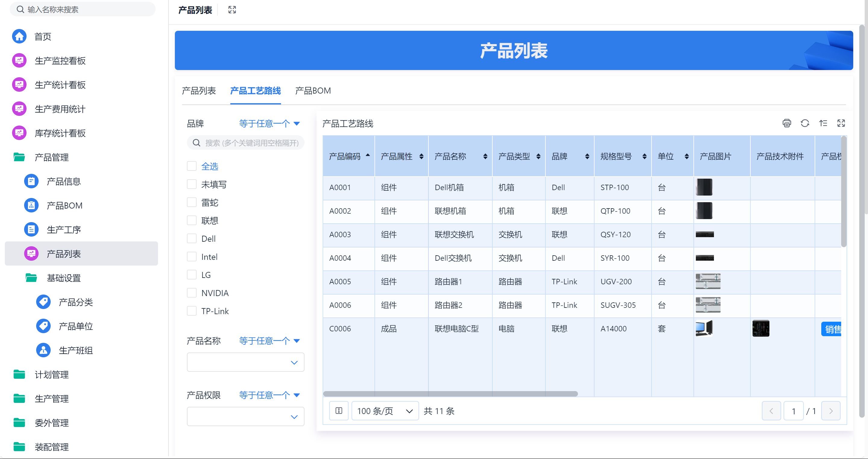This screenshot has height=459, width=868.
Task: Click the fullscreen icon next to the page title
Action: [x=232, y=10]
